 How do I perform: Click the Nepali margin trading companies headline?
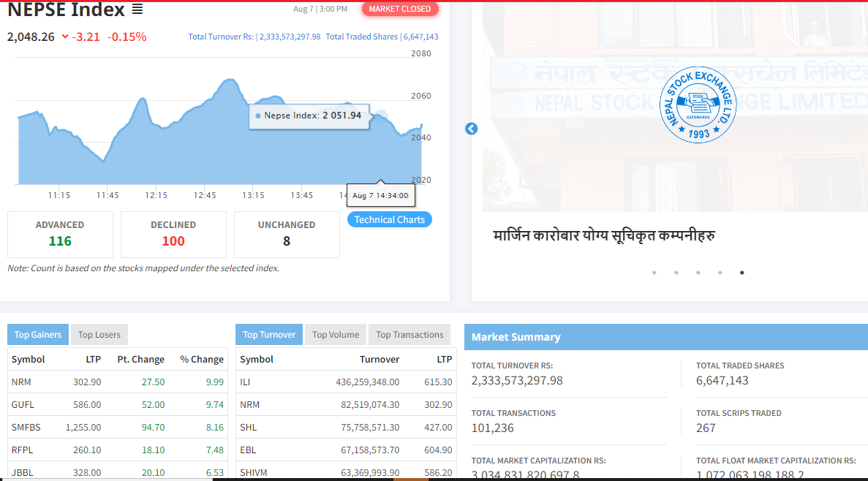tap(604, 236)
